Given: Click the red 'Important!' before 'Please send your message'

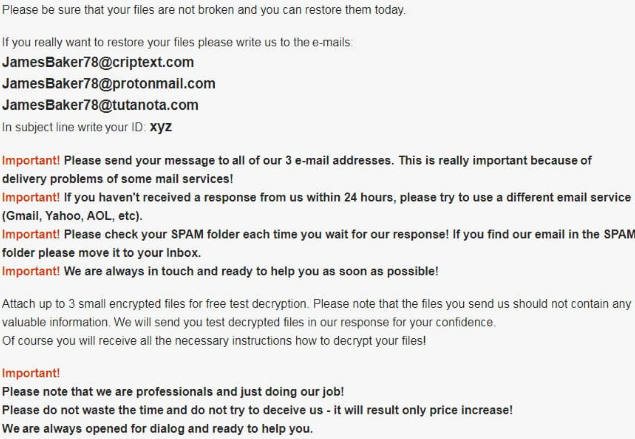Looking at the screenshot, I should pos(30,160).
